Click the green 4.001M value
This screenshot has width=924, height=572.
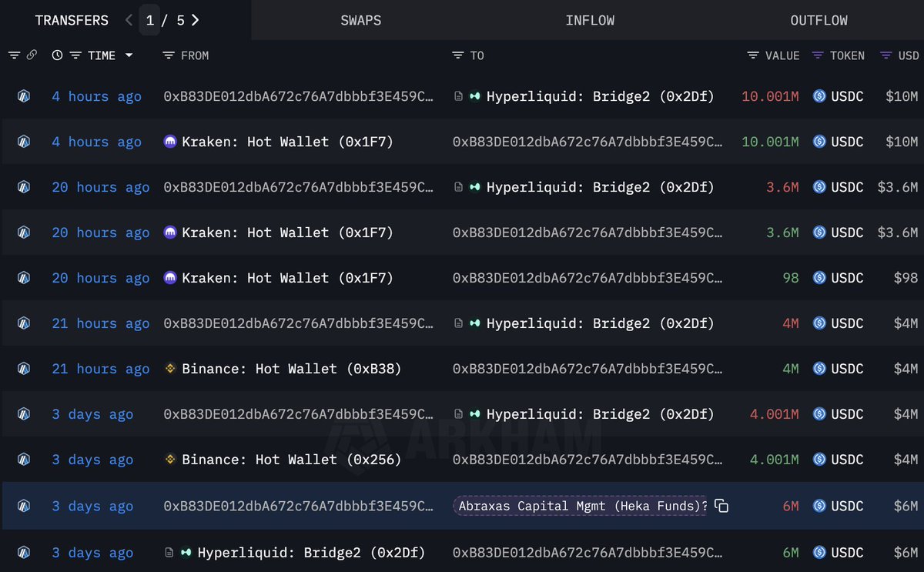coord(775,460)
